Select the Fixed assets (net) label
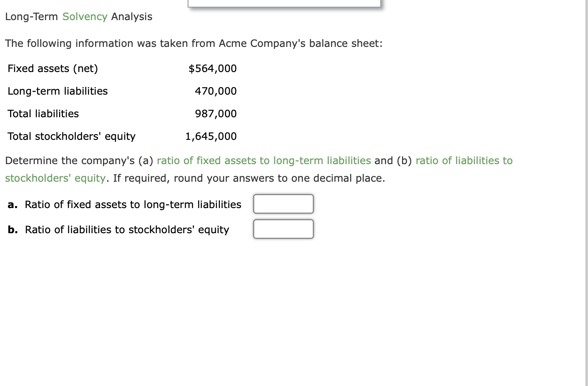This screenshot has height=386, width=588. [x=52, y=68]
